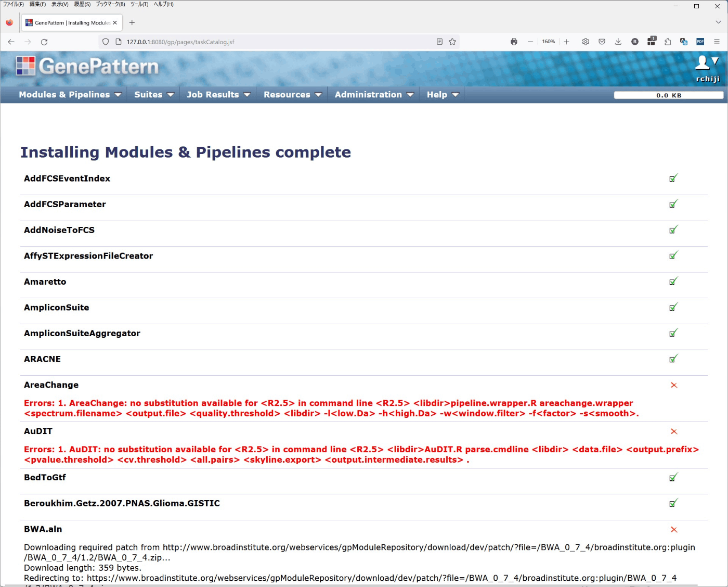The image size is (728, 587).
Task: Open the list all tabs chevron
Action: (x=718, y=22)
